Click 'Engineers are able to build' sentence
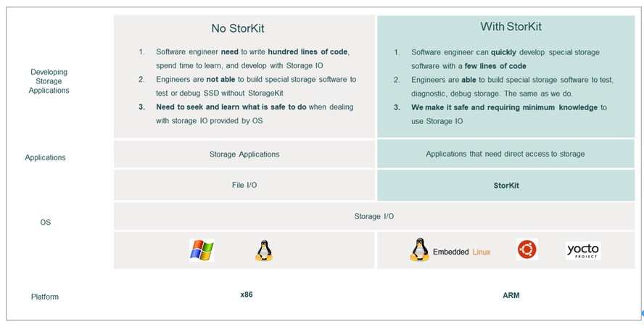This screenshot has width=644, height=330. (513, 87)
